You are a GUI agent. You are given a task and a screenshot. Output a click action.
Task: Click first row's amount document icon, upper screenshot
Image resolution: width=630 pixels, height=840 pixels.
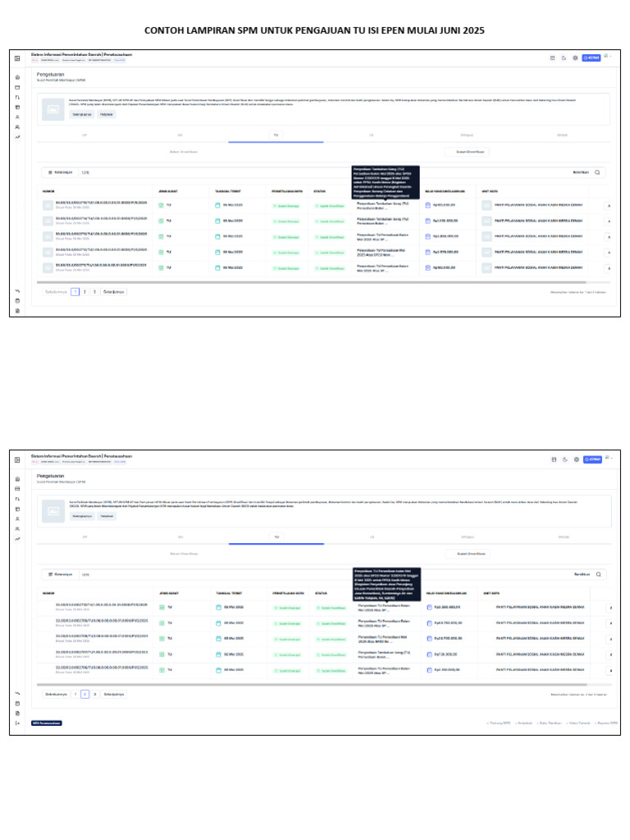[427, 205]
